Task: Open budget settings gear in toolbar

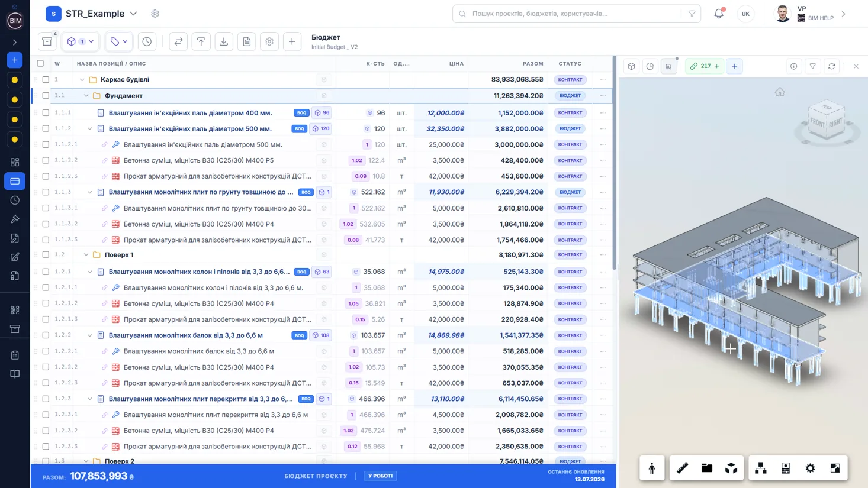Action: click(269, 41)
